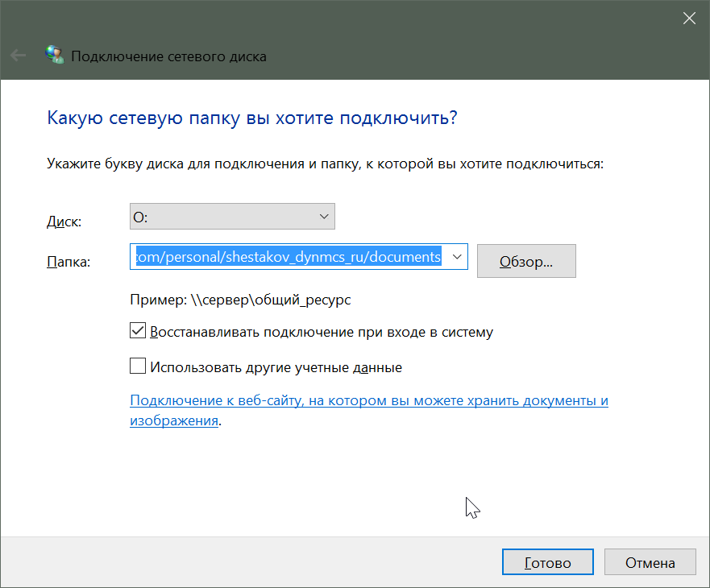Click the Обзор... browse button
Screen dimensions: 710x588
(526, 261)
